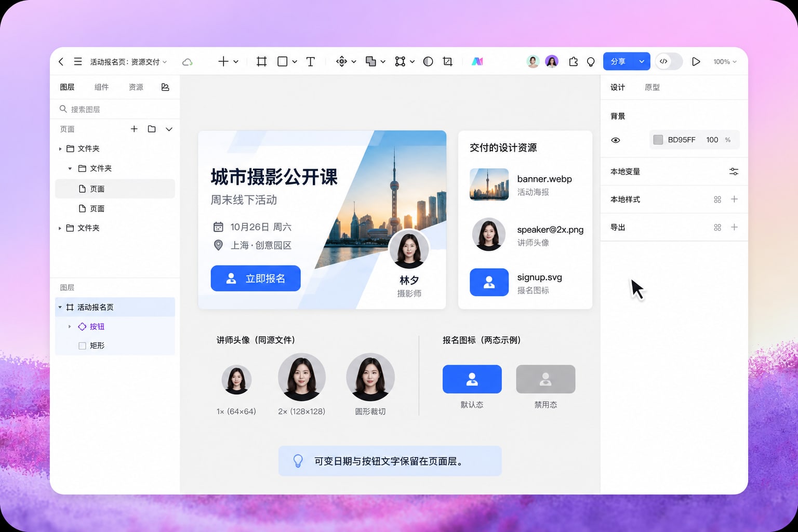Click the toolbar plus add tool
Image resolution: width=798 pixels, height=532 pixels.
(x=223, y=61)
